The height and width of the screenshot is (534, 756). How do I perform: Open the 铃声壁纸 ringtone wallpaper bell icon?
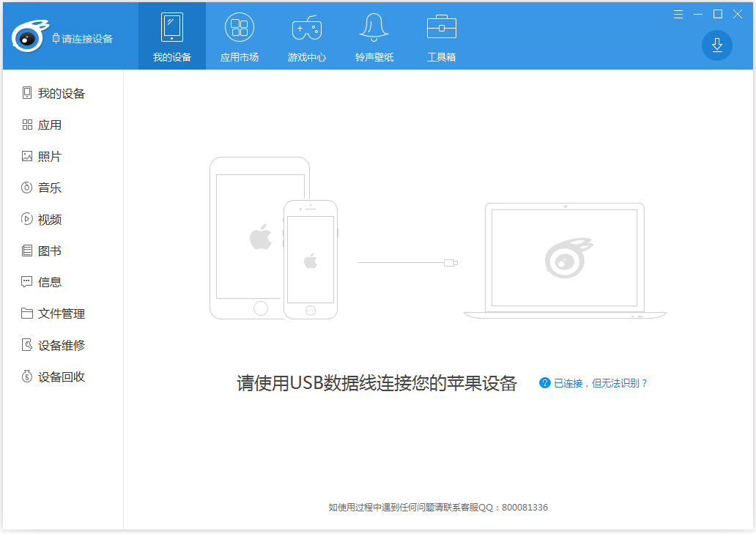point(374,36)
